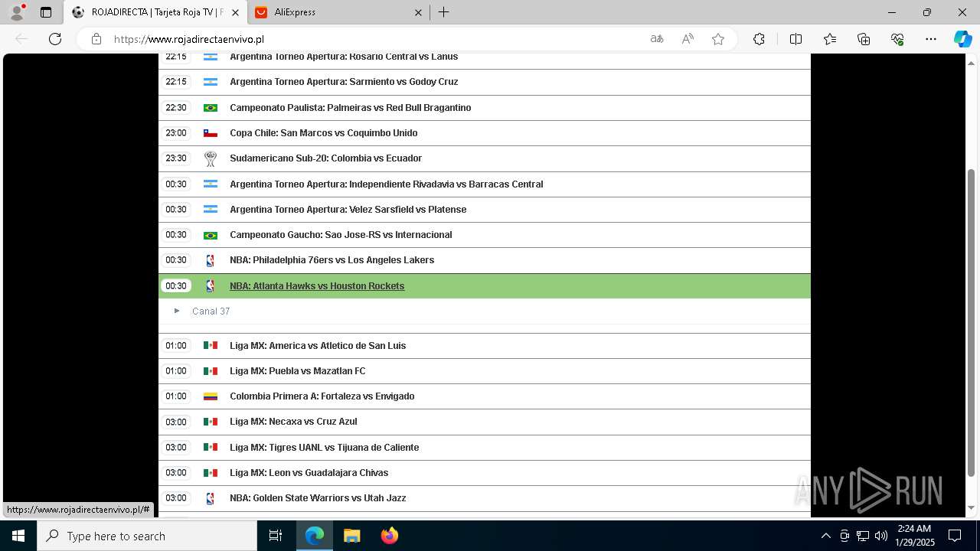
Task: Open Palmeiras vs Red Bull Bragantino match
Action: 351,108
